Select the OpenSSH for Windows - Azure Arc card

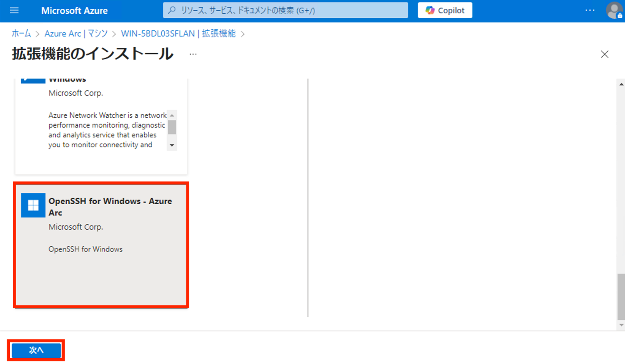pyautogui.click(x=101, y=244)
